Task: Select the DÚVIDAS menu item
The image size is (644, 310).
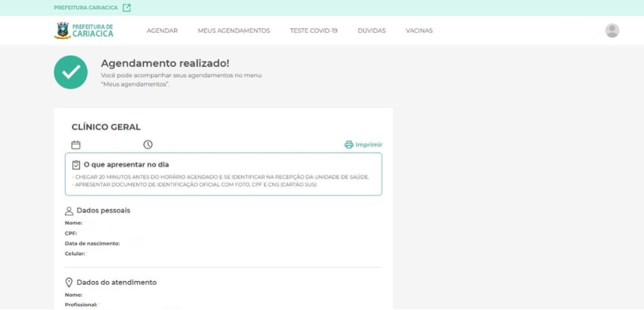Action: coord(372,31)
